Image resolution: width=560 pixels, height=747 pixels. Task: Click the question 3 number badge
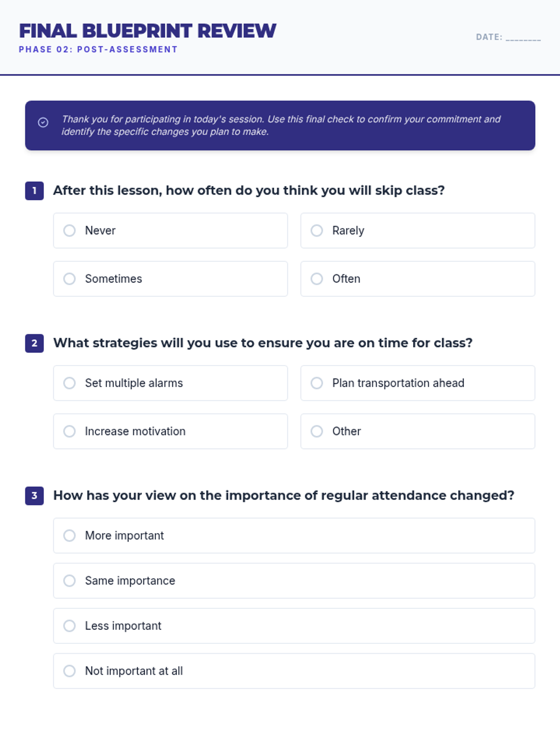coord(35,495)
